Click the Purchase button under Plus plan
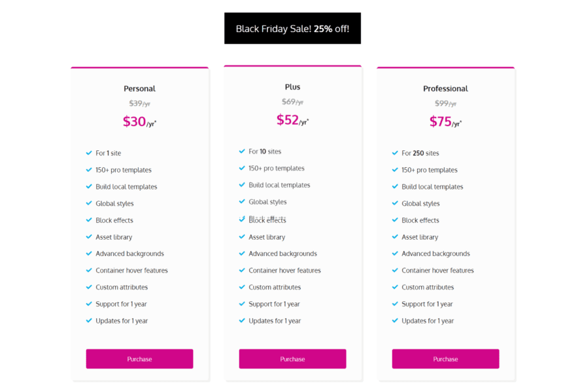 point(292,359)
